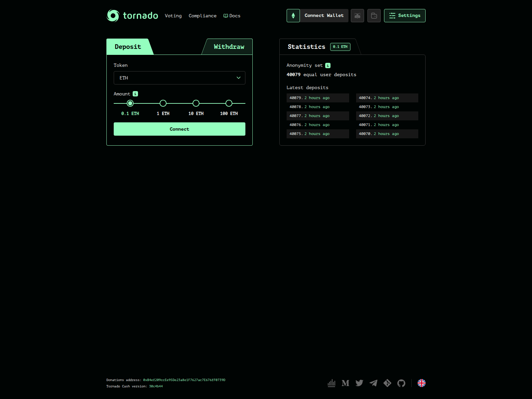Select the 1 ETH amount radio point
Viewport: 532px width, 399px height.
click(163, 103)
